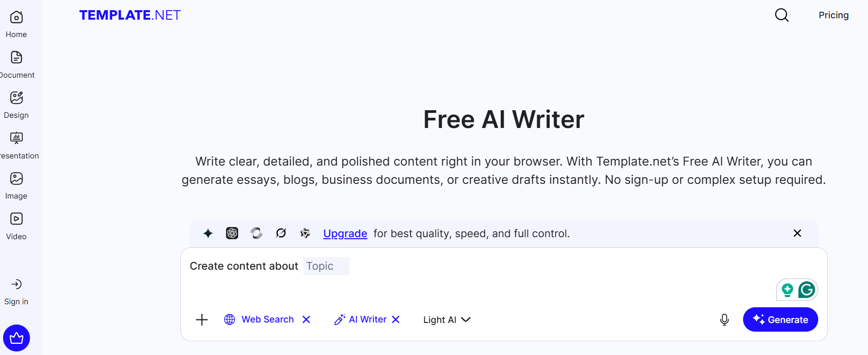Click the Generate button

coord(780,319)
